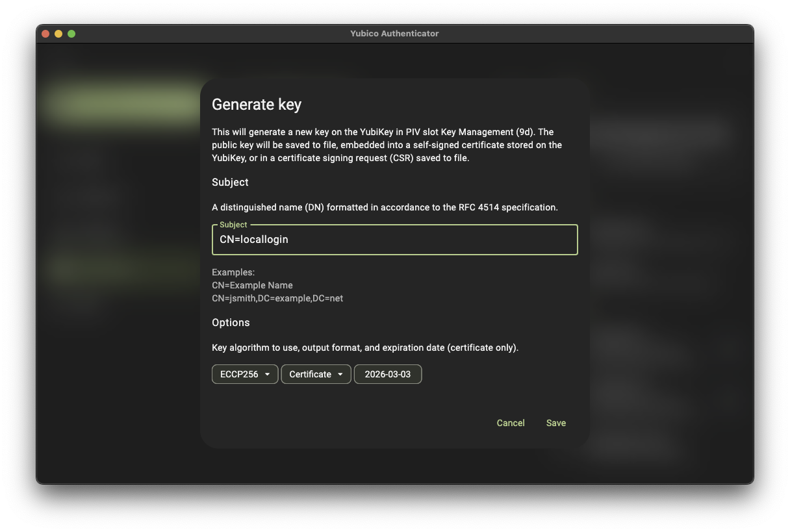Minimize the Yubico Authenticator window
The height and width of the screenshot is (532, 790).
(58, 34)
